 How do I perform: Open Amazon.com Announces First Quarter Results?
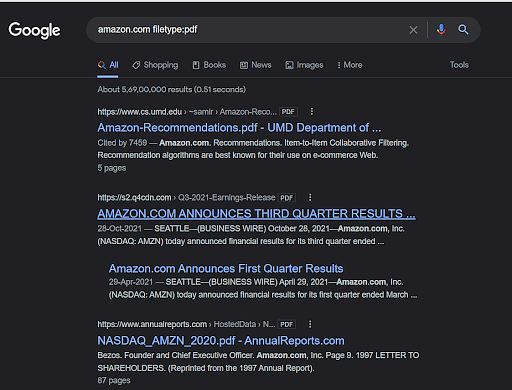coord(226,269)
